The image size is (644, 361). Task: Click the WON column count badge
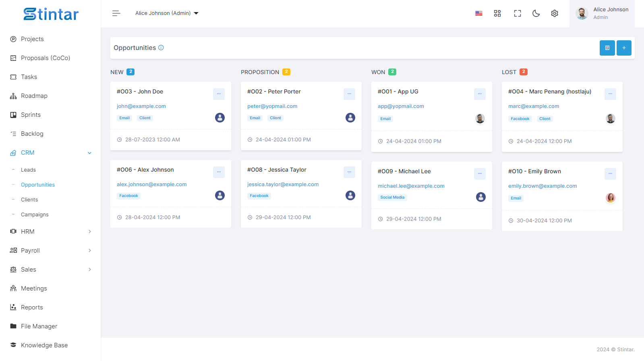(392, 72)
